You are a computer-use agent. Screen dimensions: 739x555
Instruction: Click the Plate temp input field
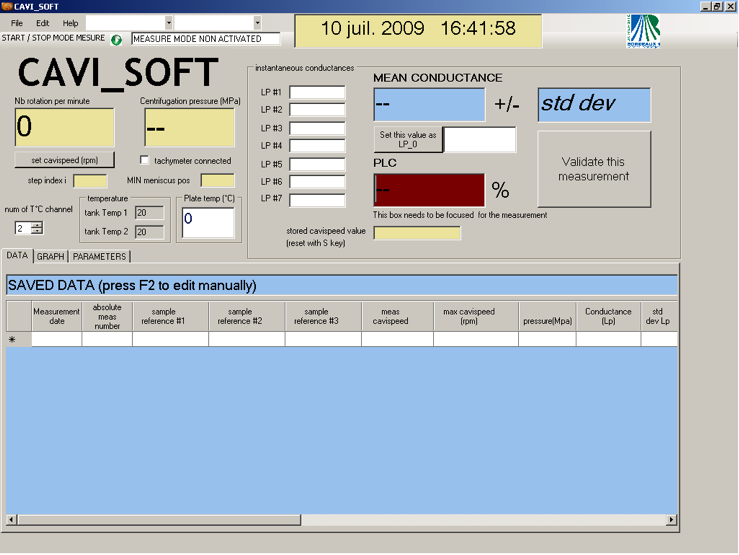(208, 223)
